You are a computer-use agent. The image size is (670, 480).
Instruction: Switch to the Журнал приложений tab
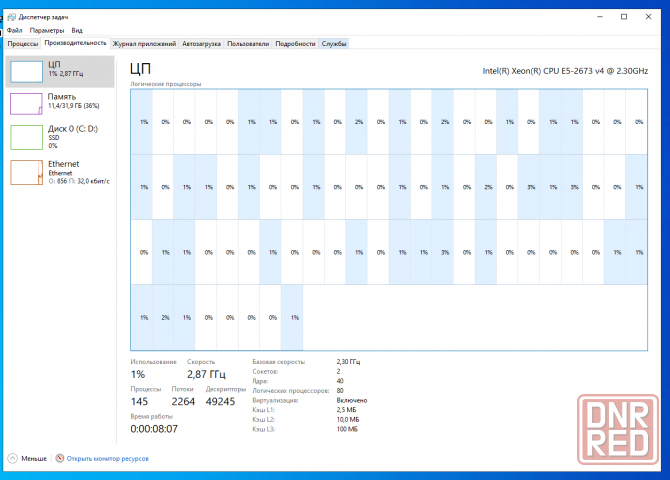[144, 44]
